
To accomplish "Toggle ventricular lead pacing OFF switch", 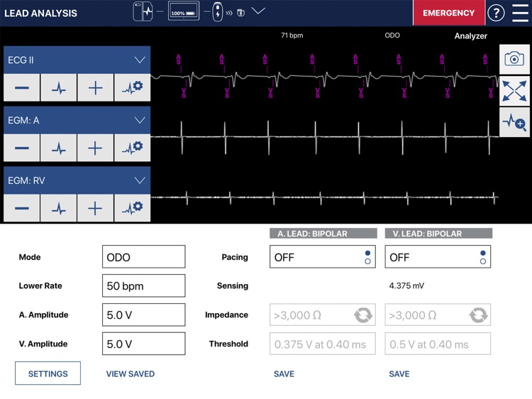I will coord(438,257).
